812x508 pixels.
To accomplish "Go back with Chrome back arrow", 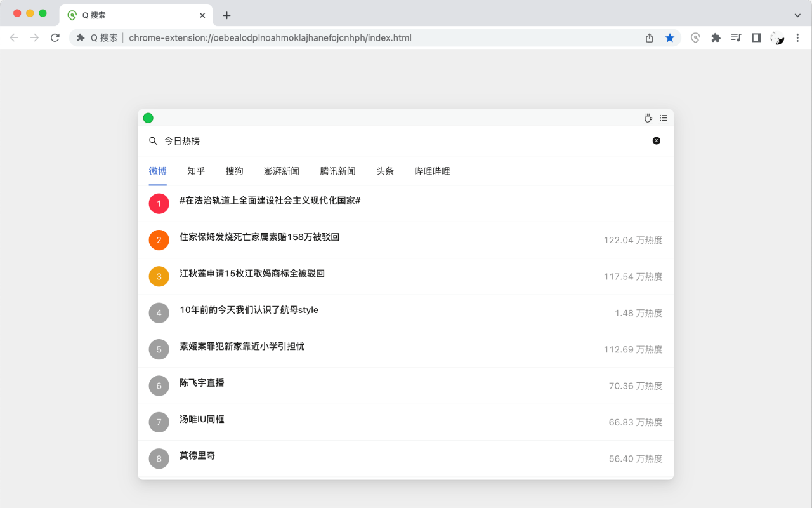I will pos(14,38).
